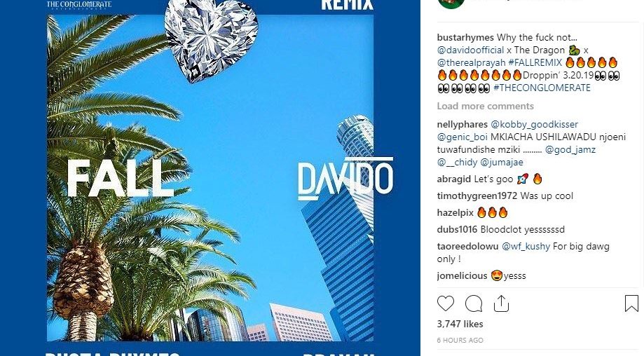Open the @davidoofficial mention link
This screenshot has width=644, height=356.
[470, 50]
